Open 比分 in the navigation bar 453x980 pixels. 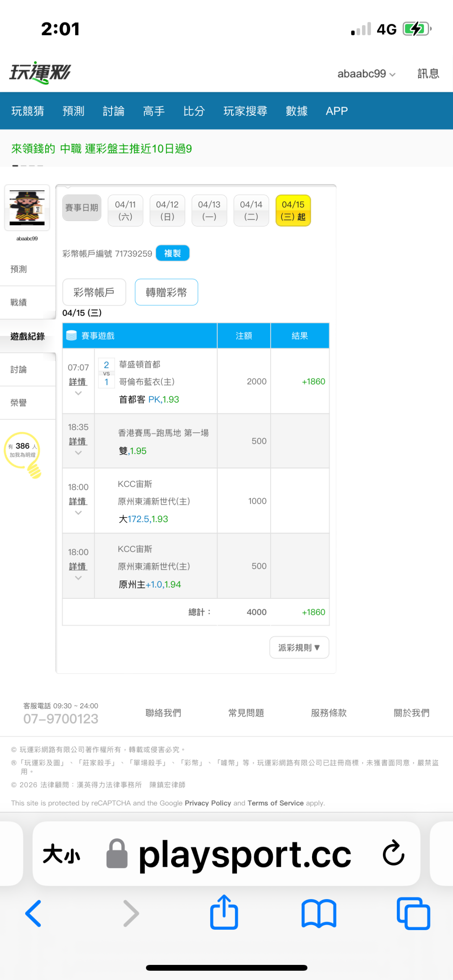click(x=194, y=111)
